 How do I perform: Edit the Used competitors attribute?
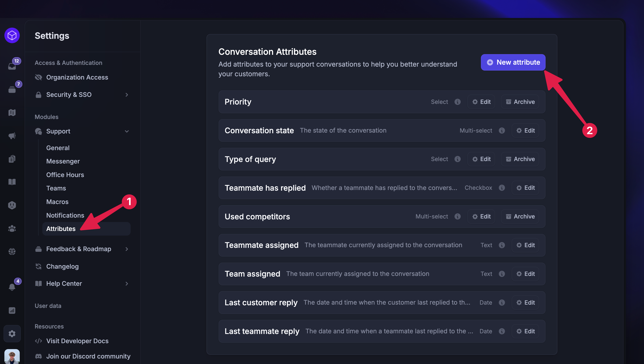coord(481,217)
